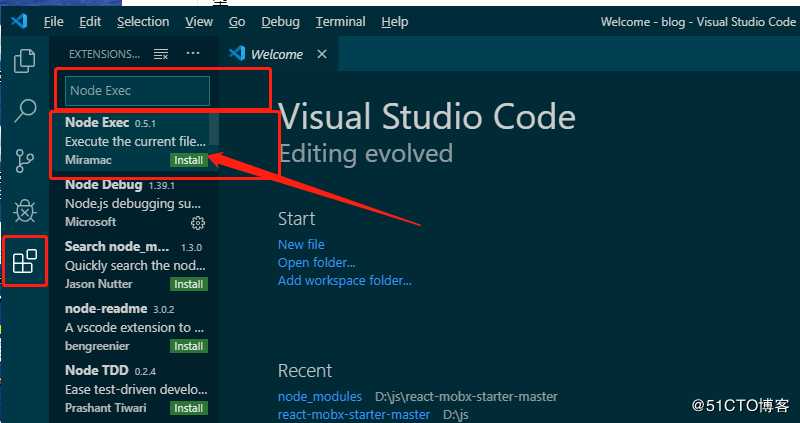Click 'Execute the current file...' description
This screenshot has height=423, width=800.
pos(135,141)
